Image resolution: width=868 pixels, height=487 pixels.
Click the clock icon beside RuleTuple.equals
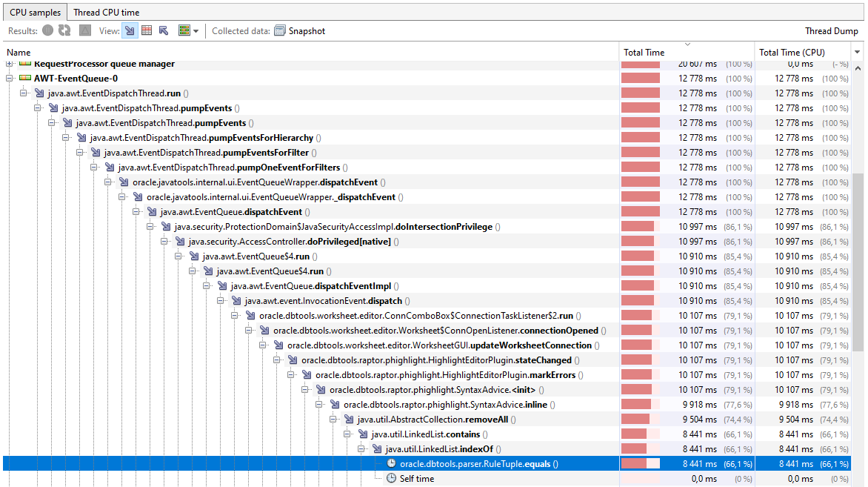[391, 463]
